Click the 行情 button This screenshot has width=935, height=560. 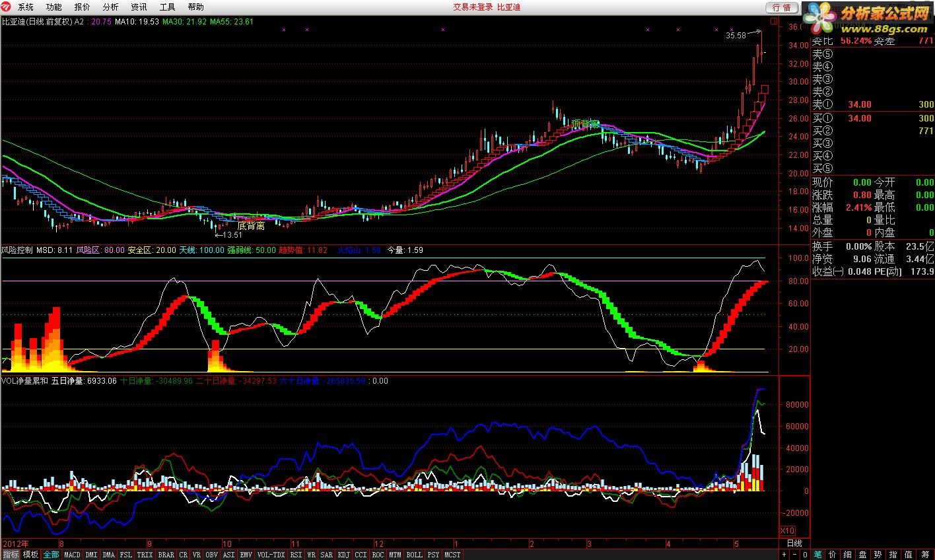782,7
